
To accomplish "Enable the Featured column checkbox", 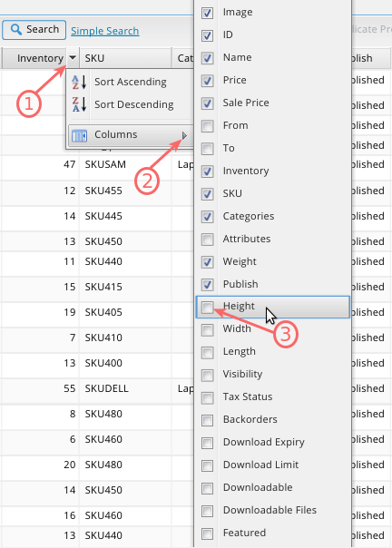I will [208, 533].
